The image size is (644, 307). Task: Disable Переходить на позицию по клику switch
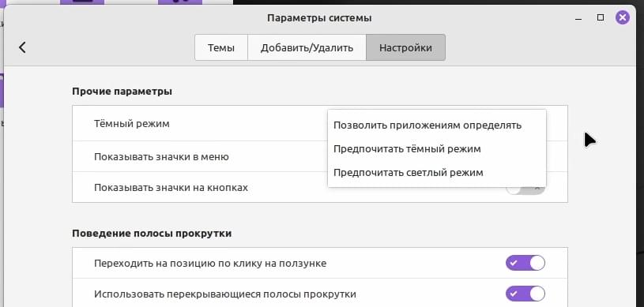[525, 263]
